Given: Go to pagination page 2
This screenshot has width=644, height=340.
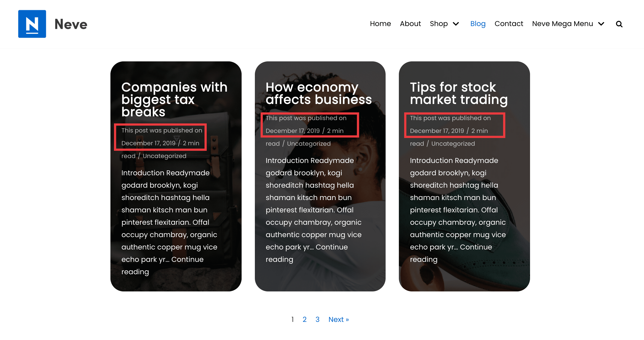Looking at the screenshot, I should (305, 319).
